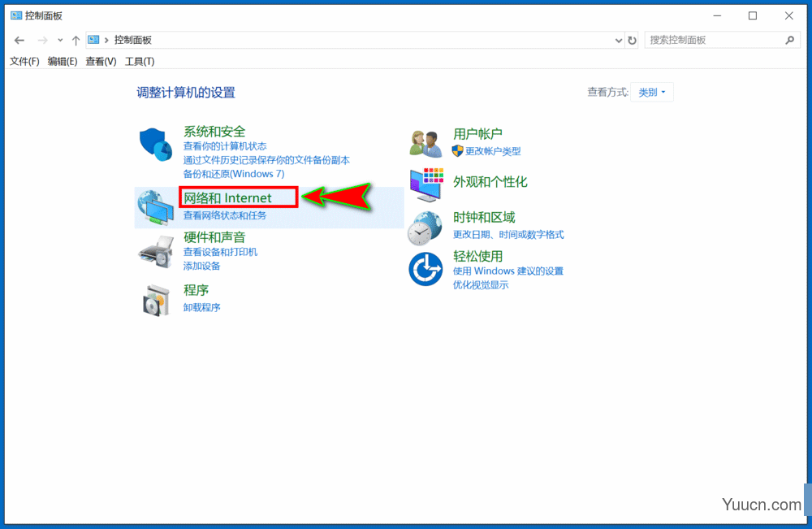Expand the address bar history dropdown
The height and width of the screenshot is (529, 812).
pyautogui.click(x=618, y=40)
